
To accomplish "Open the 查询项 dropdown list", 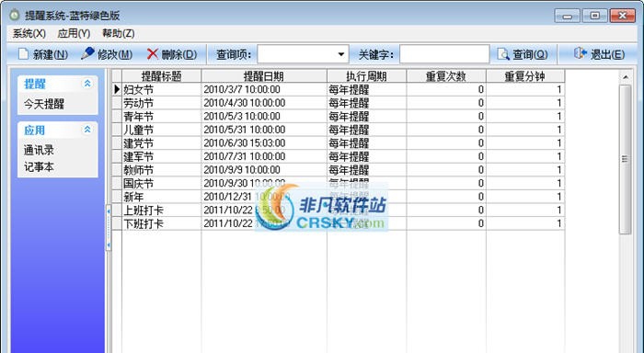I will [x=341, y=54].
